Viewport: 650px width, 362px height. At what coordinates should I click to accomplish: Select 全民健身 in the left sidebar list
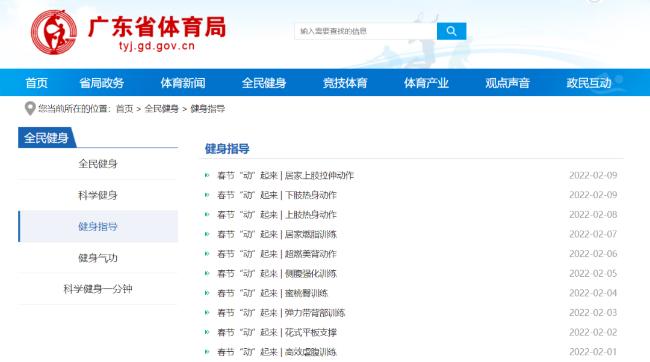pyautogui.click(x=98, y=164)
